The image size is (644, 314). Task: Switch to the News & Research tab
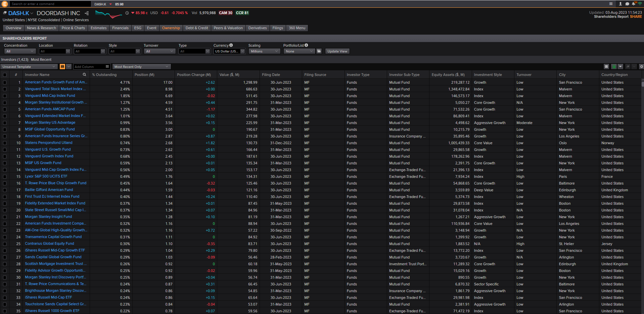42,28
